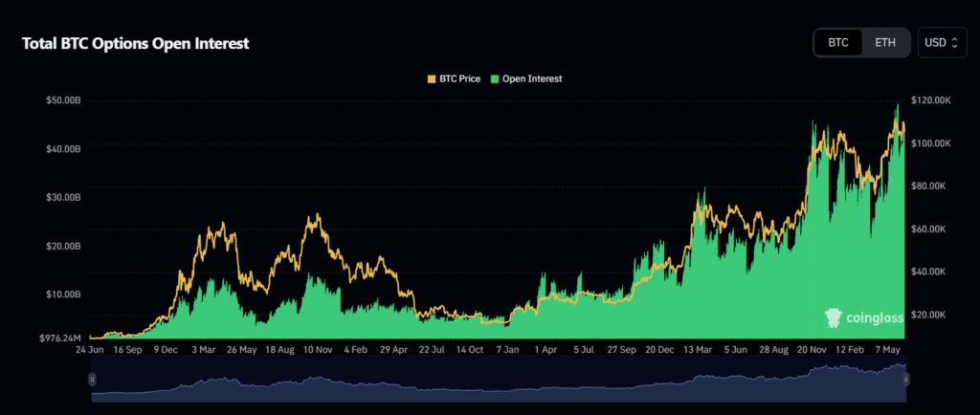This screenshot has width=980, height=415.
Task: Toggle the BTC Price series label
Action: point(459,78)
